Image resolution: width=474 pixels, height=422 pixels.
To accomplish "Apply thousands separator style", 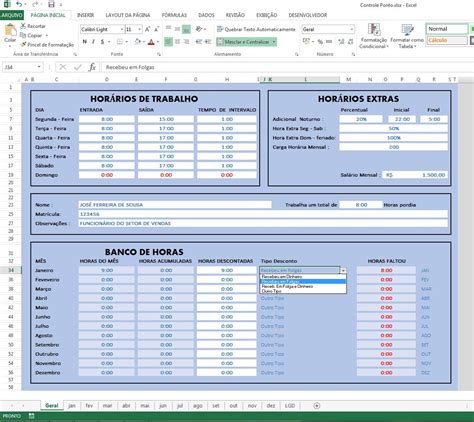I will coord(329,42).
